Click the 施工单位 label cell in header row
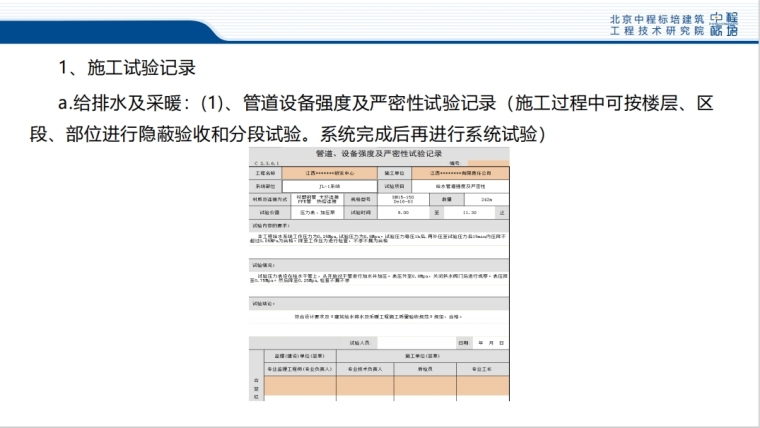The width and height of the screenshot is (760, 428). coord(393,173)
